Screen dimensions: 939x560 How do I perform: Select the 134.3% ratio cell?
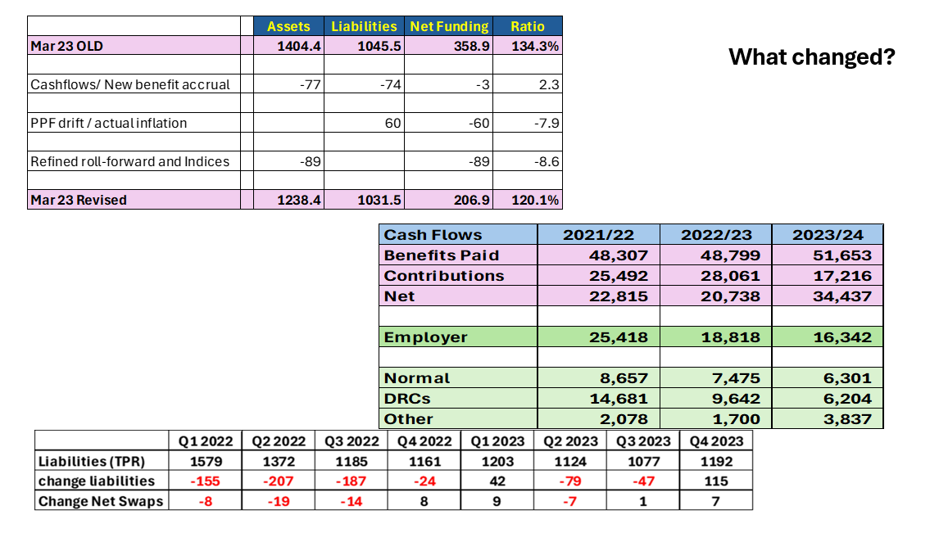(x=535, y=46)
